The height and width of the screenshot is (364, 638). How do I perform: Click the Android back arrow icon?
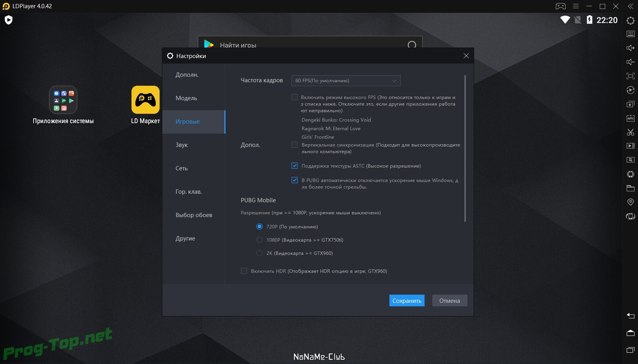[630, 316]
